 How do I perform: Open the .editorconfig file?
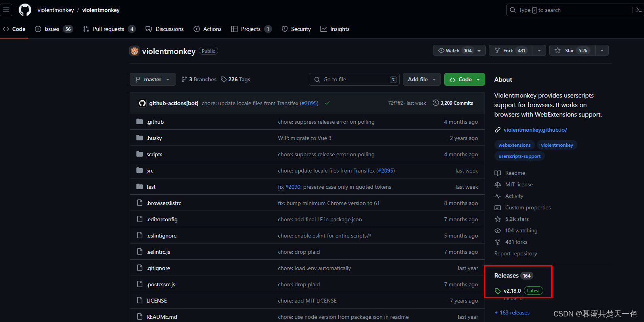click(162, 219)
